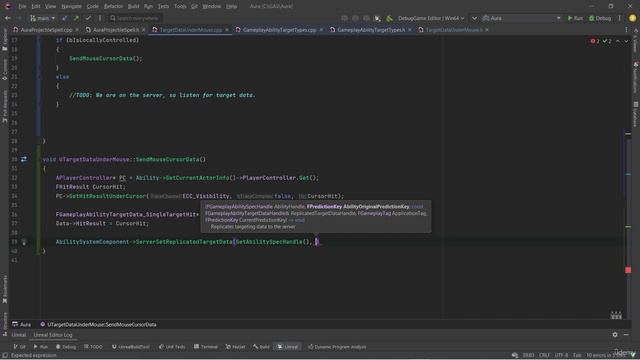The height and width of the screenshot is (360, 640).
Task: Open the Run tool window
Action: pos(40,347)
